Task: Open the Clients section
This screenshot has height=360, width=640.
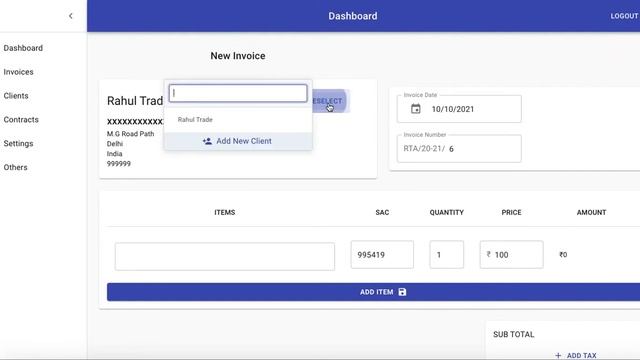Action: 16,96
